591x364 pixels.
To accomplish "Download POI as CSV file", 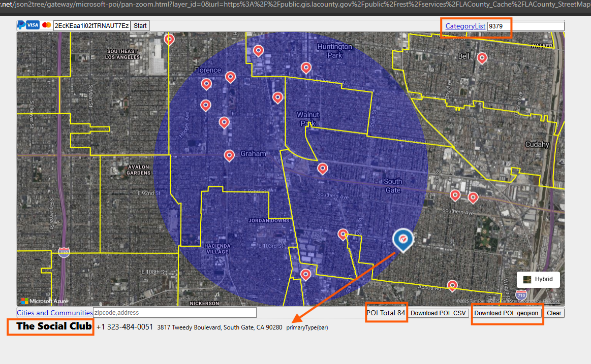I will pos(438,313).
